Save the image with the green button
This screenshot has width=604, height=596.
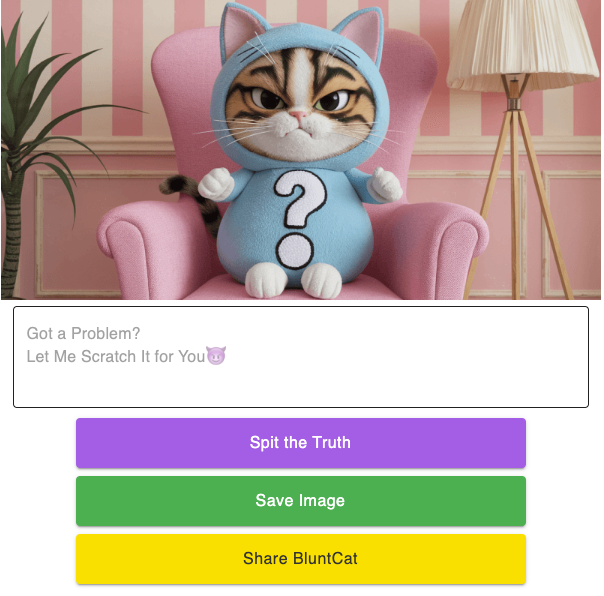(301, 501)
